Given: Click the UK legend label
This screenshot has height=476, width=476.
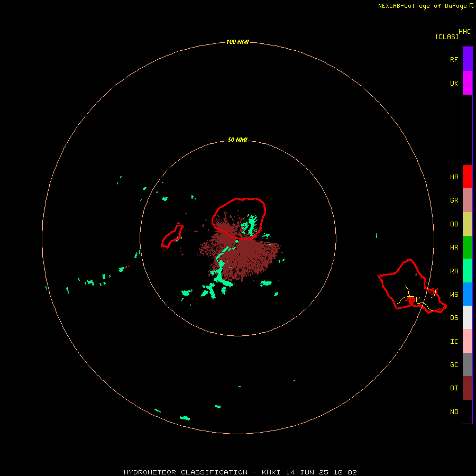Looking at the screenshot, I should coord(454,83).
